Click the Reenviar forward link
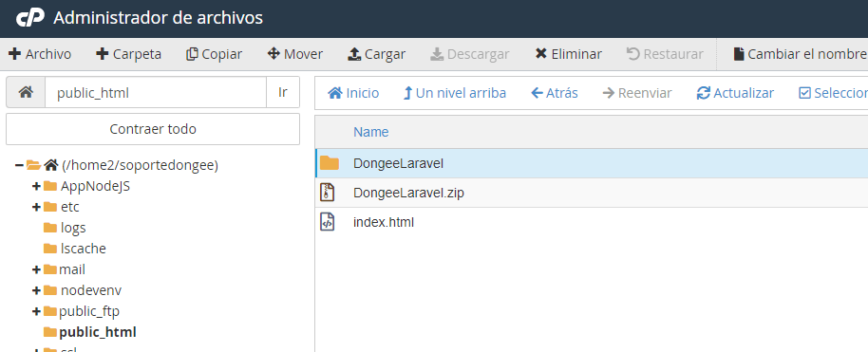This screenshot has width=868, height=352. (x=637, y=93)
